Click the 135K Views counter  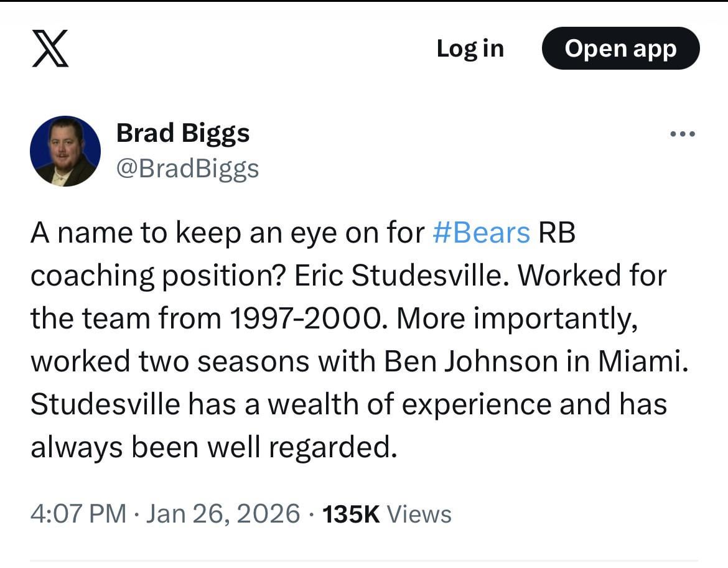click(350, 514)
